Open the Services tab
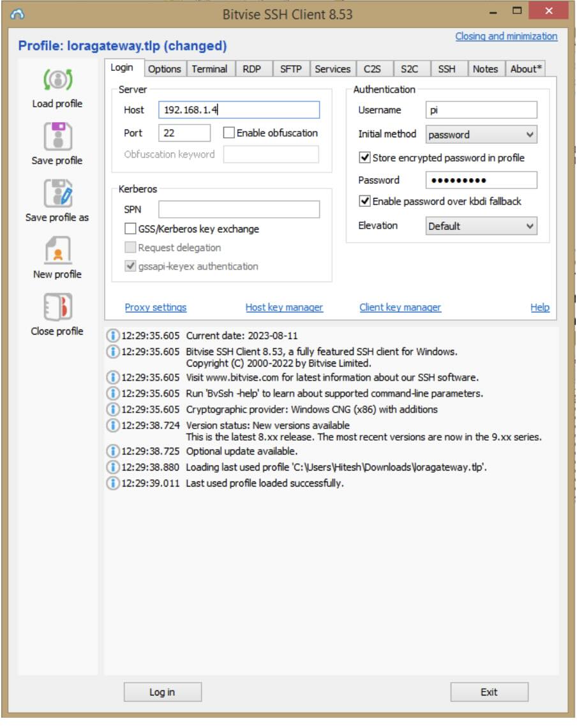The width and height of the screenshot is (577, 728). coord(333,69)
